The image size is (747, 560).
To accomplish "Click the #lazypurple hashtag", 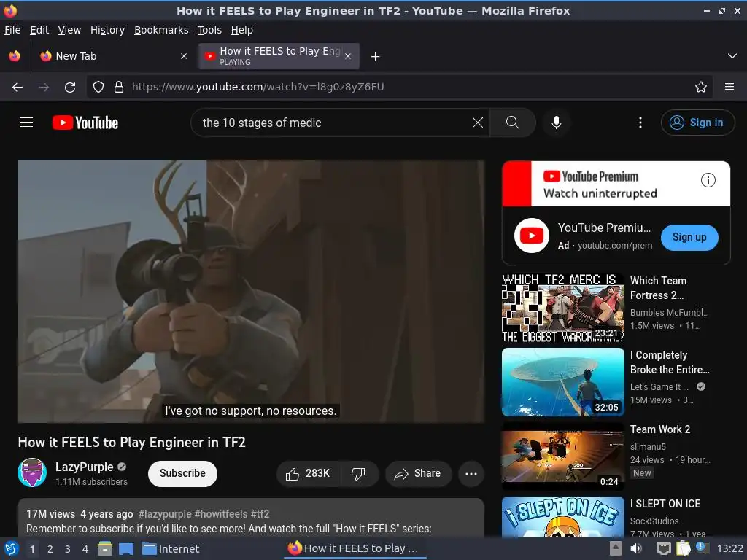I will pyautogui.click(x=165, y=514).
